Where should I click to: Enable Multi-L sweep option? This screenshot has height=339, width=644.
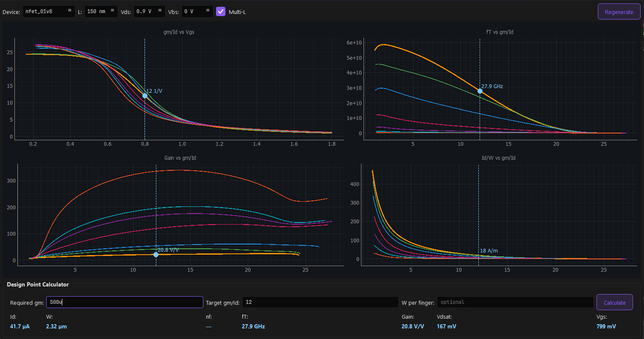tap(220, 11)
